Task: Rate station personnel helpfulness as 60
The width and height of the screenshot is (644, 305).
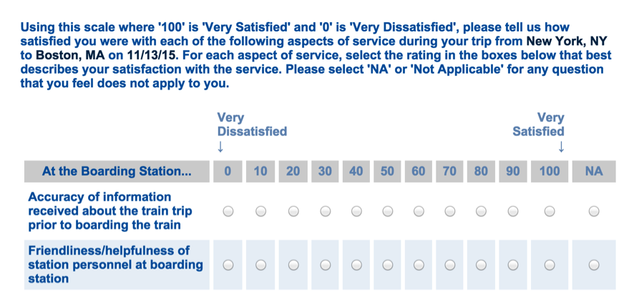Action: [x=419, y=264]
